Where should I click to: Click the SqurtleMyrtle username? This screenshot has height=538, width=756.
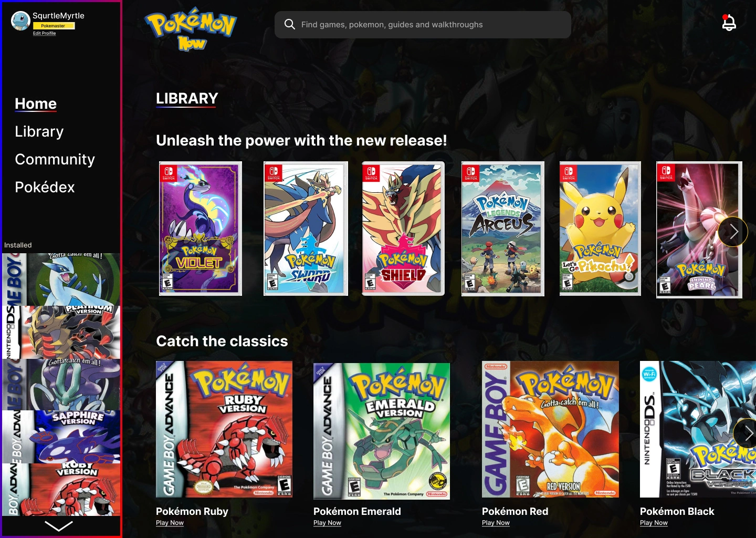pyautogui.click(x=58, y=16)
